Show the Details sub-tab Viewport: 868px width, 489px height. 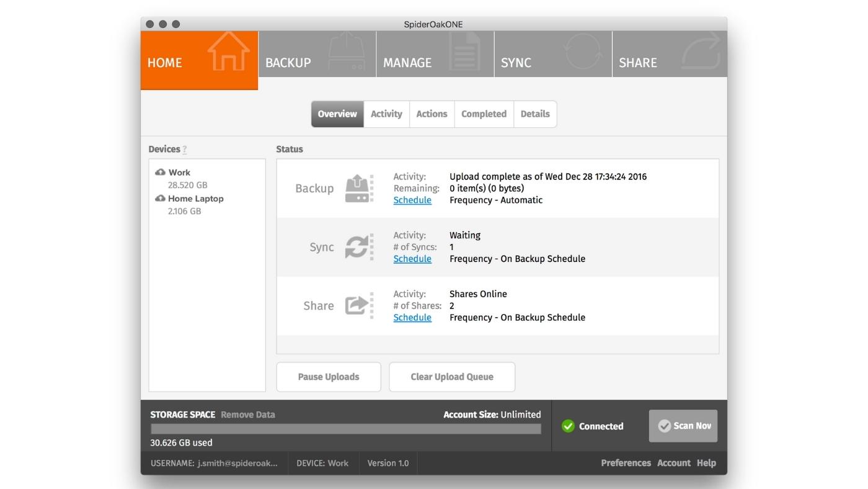[535, 114]
